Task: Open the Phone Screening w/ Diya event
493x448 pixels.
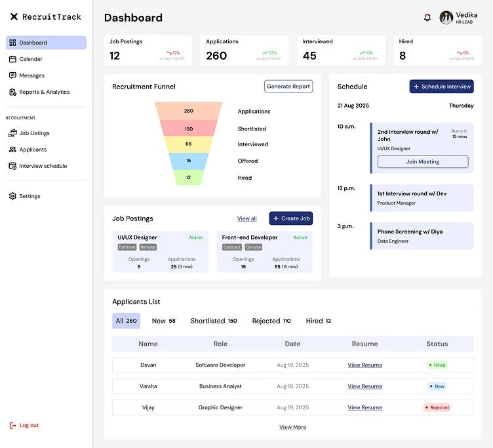Action: 422,236
